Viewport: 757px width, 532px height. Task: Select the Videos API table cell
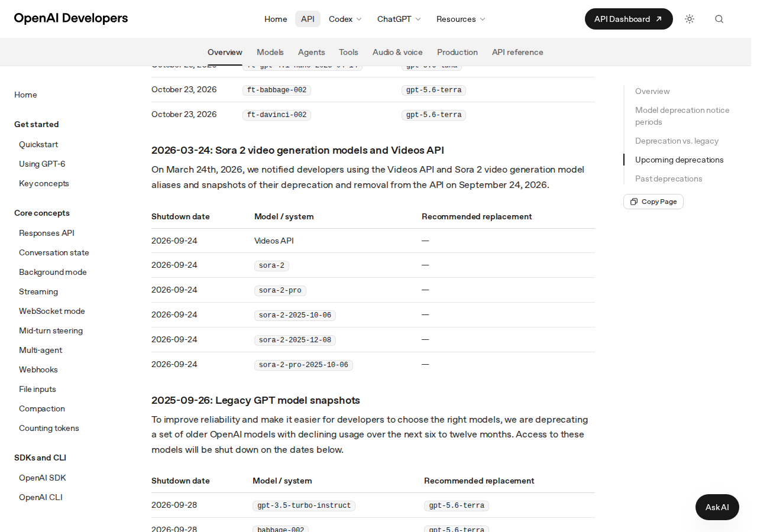pos(274,241)
